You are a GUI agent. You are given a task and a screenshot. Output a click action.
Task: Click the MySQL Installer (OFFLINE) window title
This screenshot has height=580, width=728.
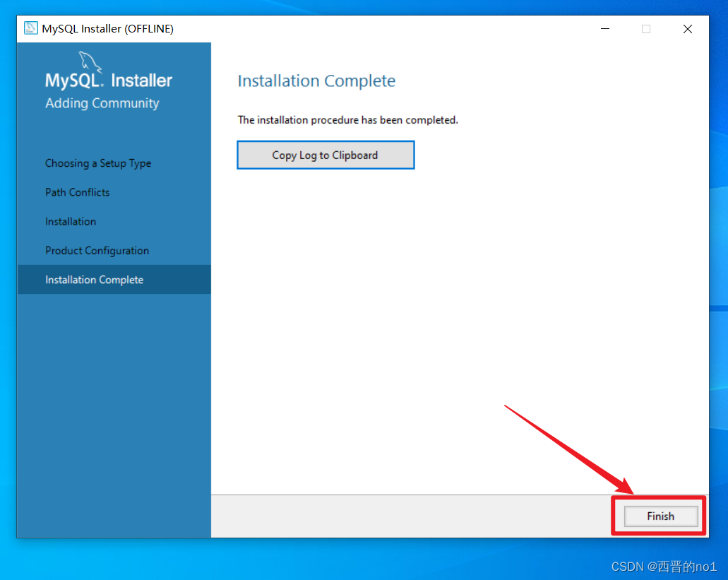coord(108,29)
